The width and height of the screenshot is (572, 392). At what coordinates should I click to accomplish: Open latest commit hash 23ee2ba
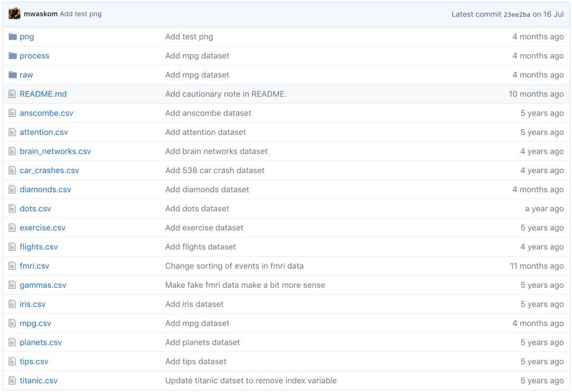point(516,14)
